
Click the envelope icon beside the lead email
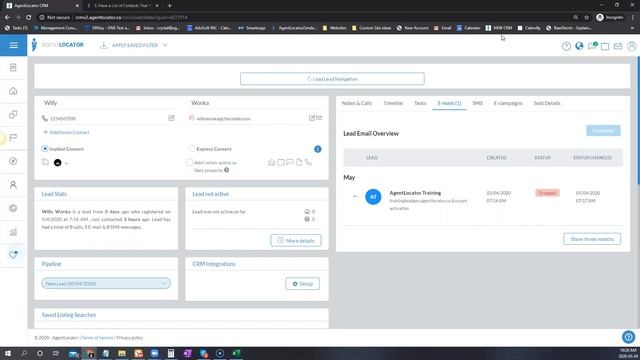(319, 118)
